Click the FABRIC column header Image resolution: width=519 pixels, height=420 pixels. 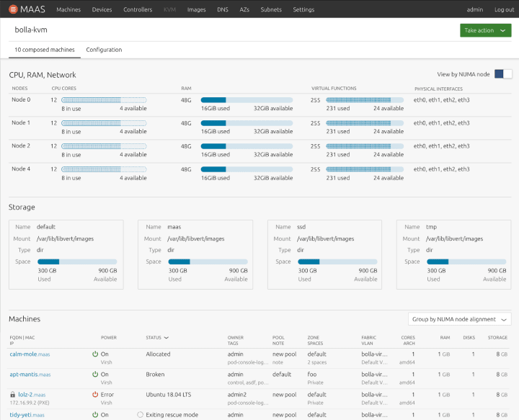369,338
